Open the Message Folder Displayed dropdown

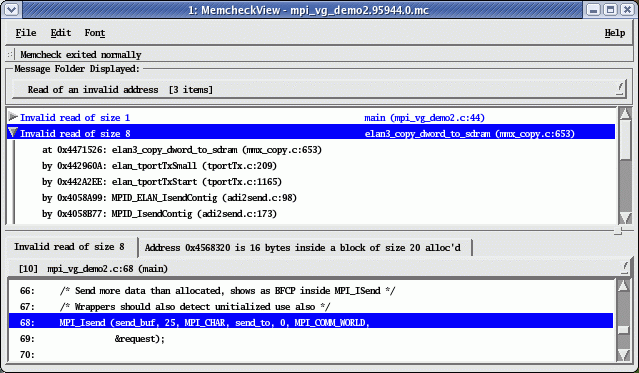pos(319,89)
